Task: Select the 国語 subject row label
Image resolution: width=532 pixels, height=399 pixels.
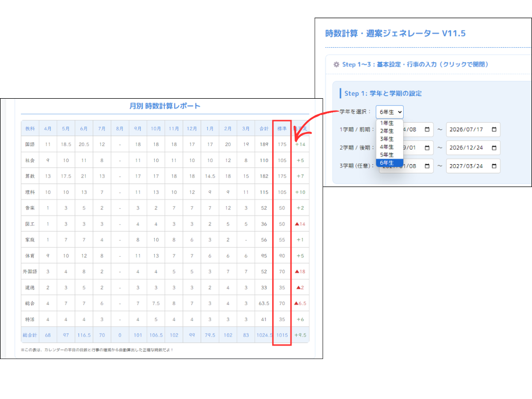Action: click(30, 144)
